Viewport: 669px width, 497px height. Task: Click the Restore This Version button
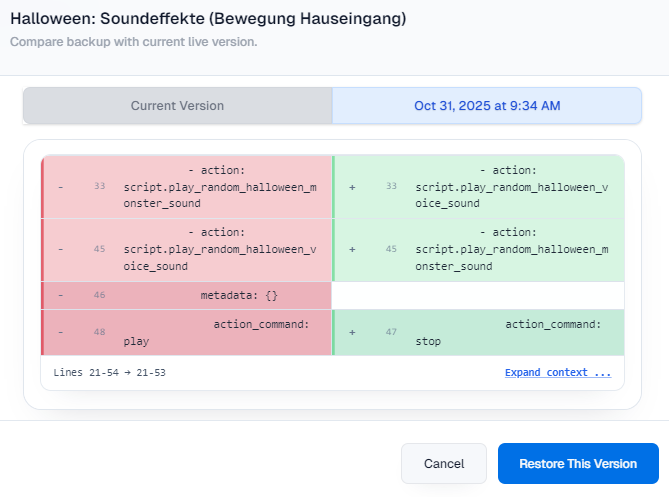click(577, 464)
